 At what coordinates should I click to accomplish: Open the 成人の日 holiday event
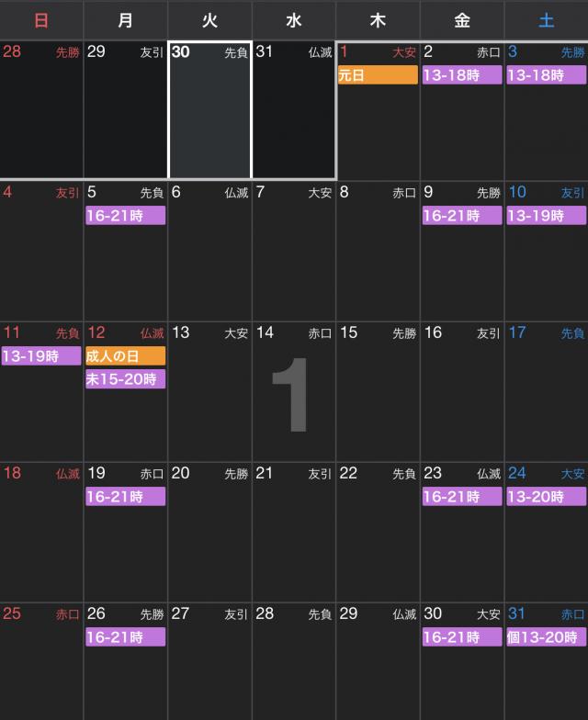coord(125,356)
